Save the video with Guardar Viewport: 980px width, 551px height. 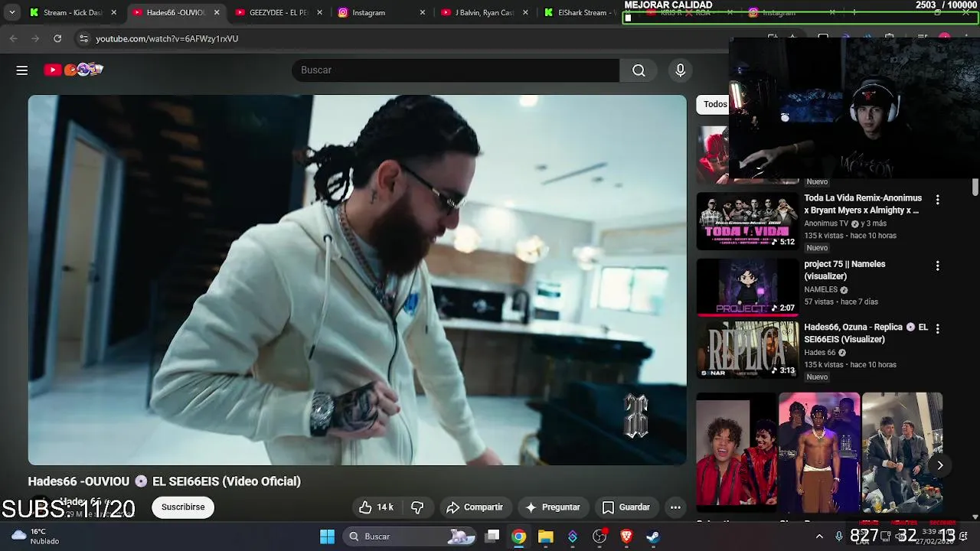pos(626,507)
